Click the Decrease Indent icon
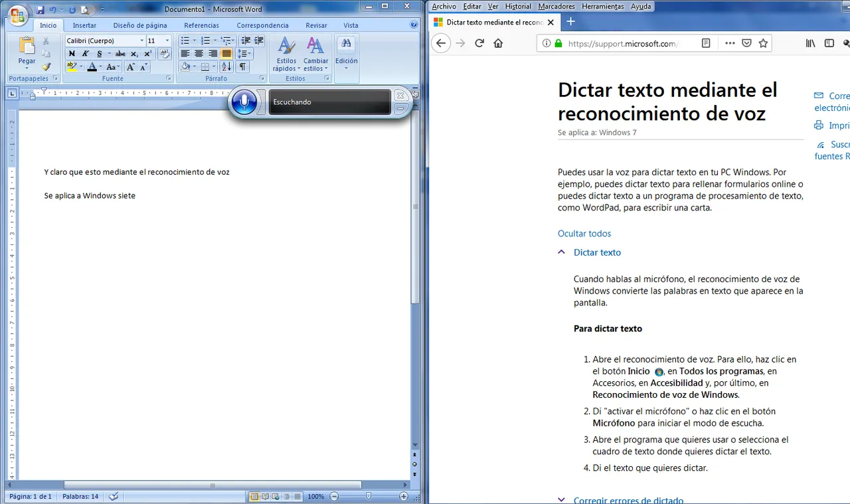Screen dimensions: 850x504 246,41
